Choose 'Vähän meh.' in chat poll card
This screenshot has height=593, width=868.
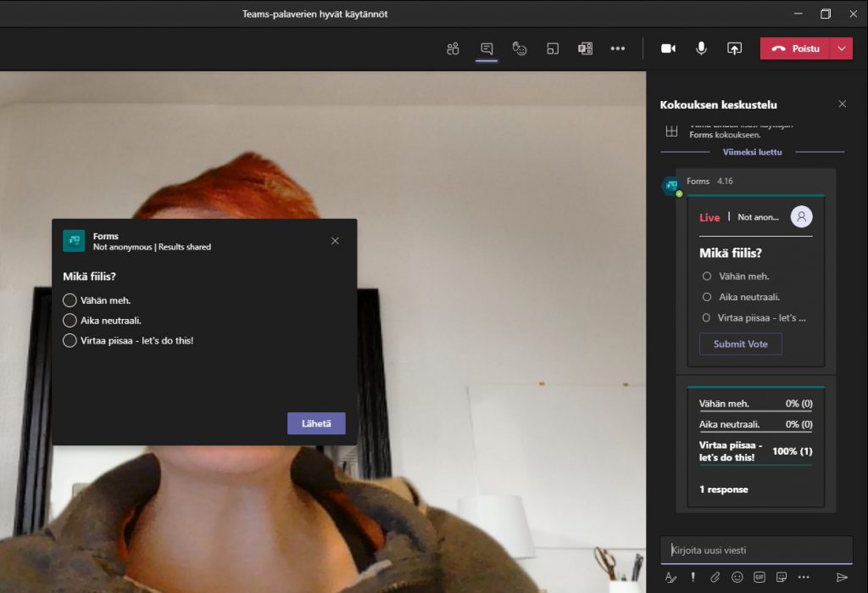707,276
